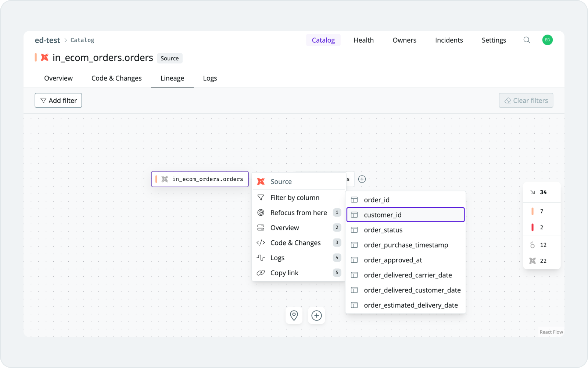The image size is (588, 368).
Task: Click the ed-test breadcrumb
Action: point(47,40)
